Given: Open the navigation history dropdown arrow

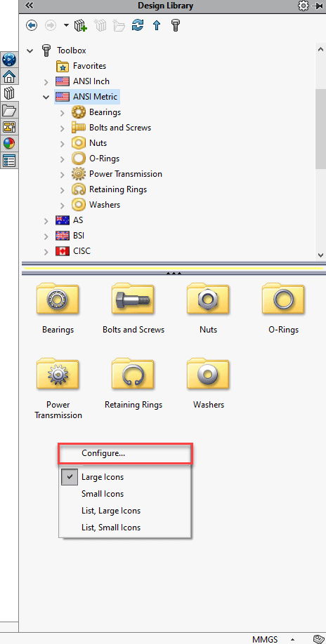Looking at the screenshot, I should coord(66,26).
